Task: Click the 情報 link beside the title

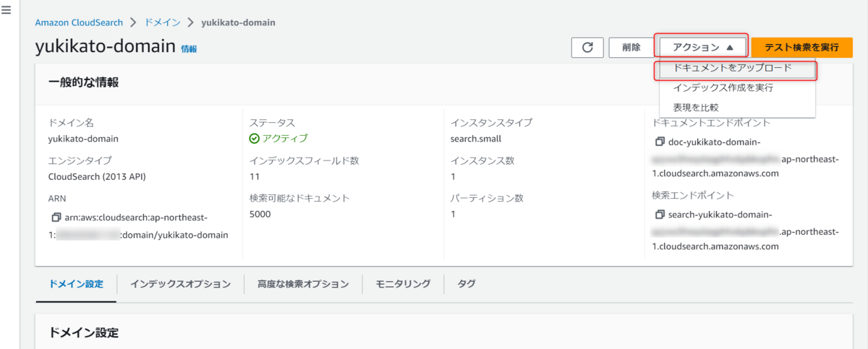Action: coord(189,49)
